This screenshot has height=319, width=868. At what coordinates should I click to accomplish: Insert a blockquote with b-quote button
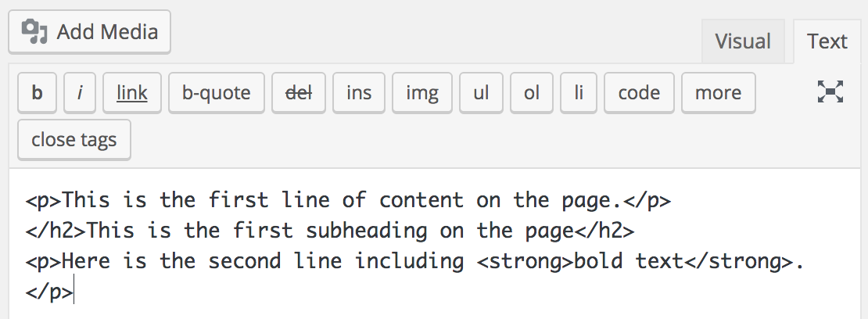pyautogui.click(x=217, y=93)
